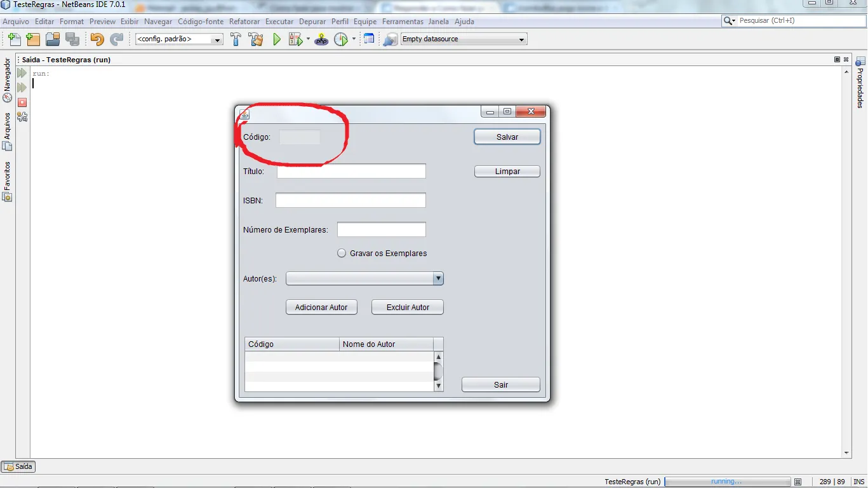Click the Número de Exemplares input field
The image size is (868, 488).
tap(382, 230)
